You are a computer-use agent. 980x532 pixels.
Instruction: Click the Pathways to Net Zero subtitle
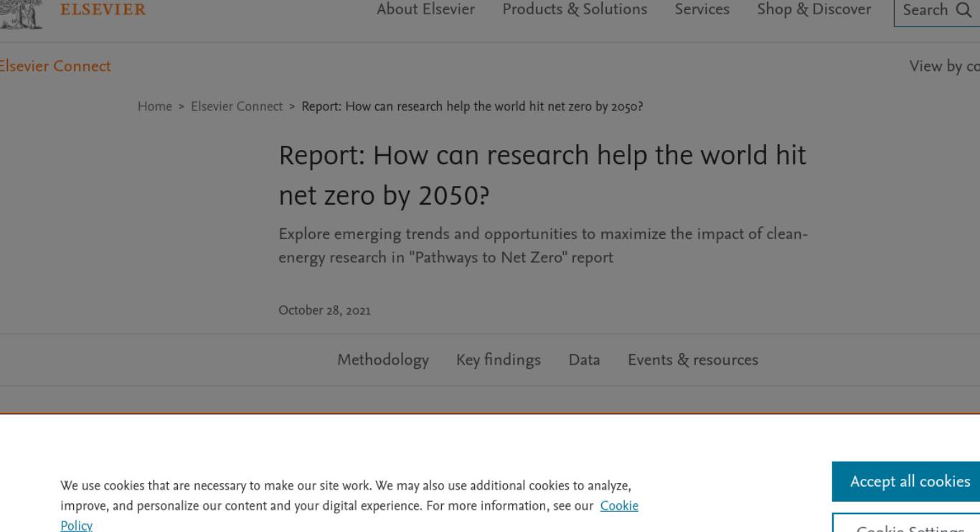(x=544, y=246)
